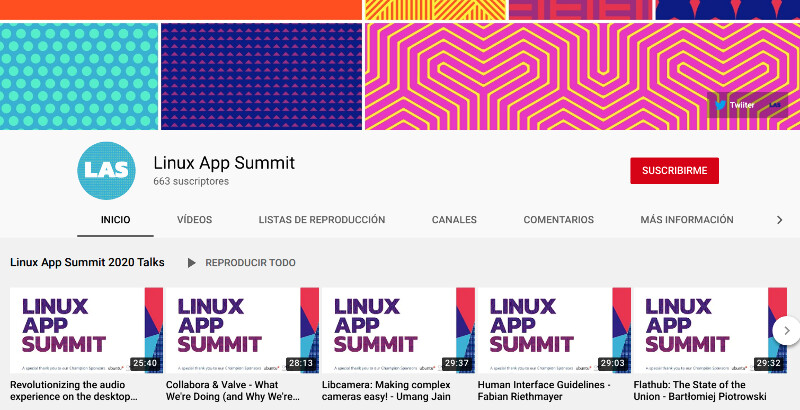Click the Twitter bird icon on banner

[x=720, y=104]
